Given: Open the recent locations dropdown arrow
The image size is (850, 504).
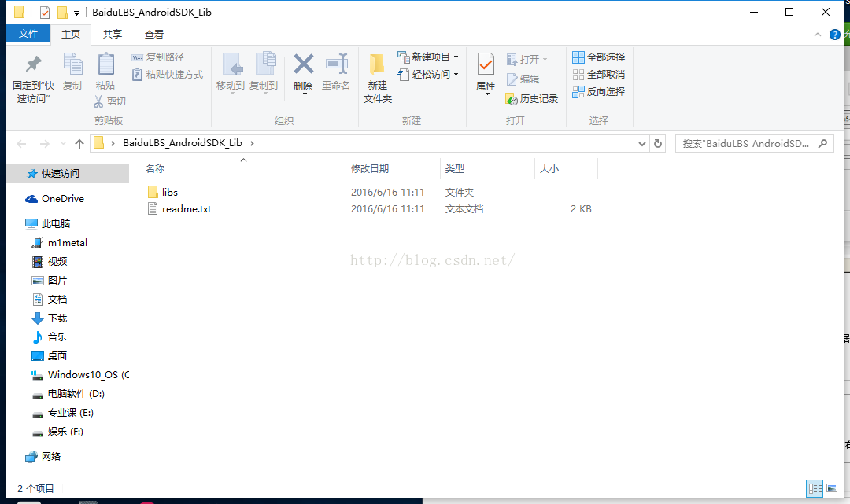Looking at the screenshot, I should coord(64,143).
